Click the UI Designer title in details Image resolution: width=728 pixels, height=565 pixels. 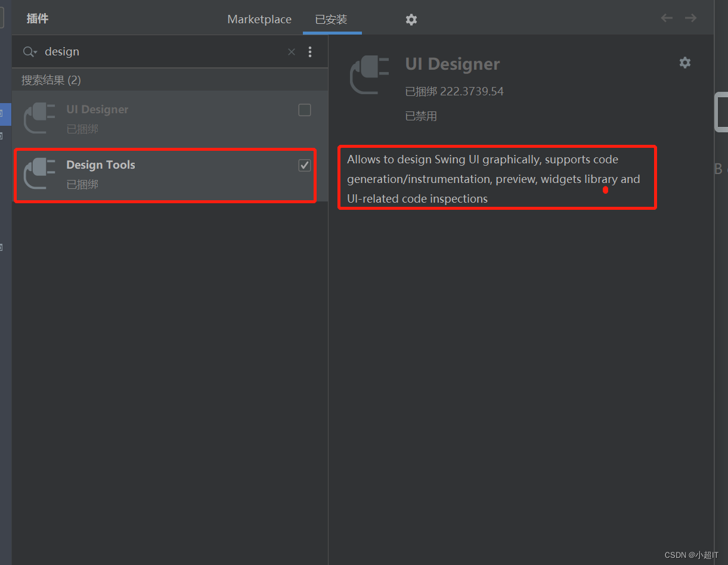453,64
